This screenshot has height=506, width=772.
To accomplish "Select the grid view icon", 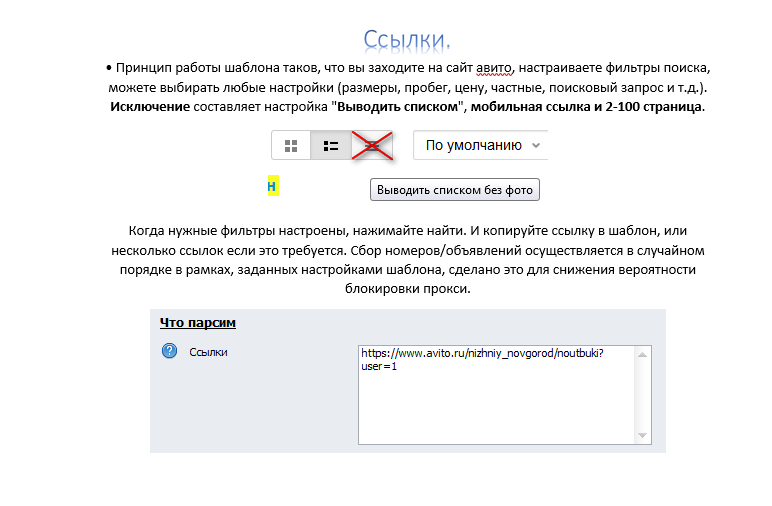I will click(x=291, y=146).
